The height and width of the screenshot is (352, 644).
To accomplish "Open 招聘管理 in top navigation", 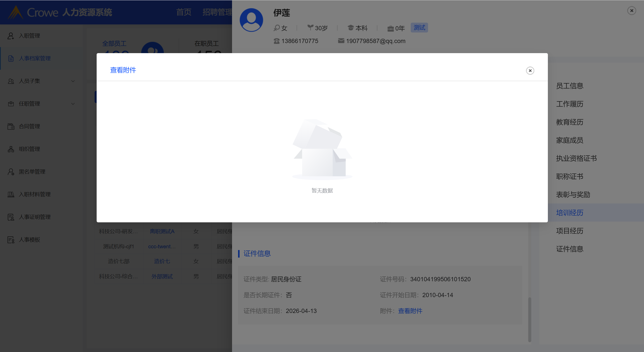I will 217,12.
